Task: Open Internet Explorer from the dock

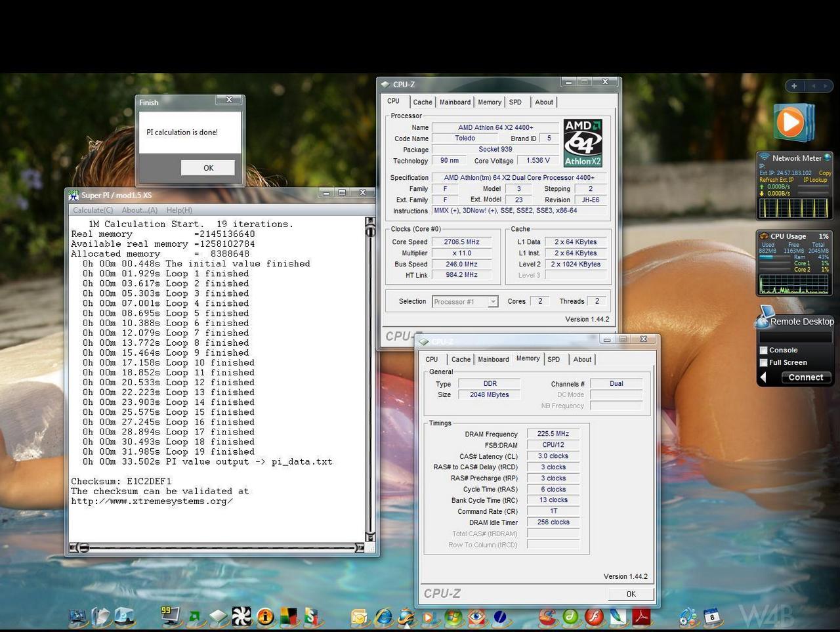Action: [x=383, y=617]
